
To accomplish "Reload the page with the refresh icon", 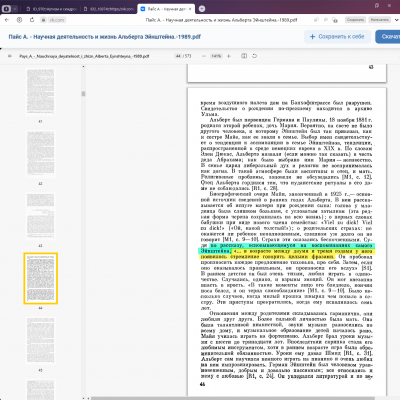I will tap(32, 20).
